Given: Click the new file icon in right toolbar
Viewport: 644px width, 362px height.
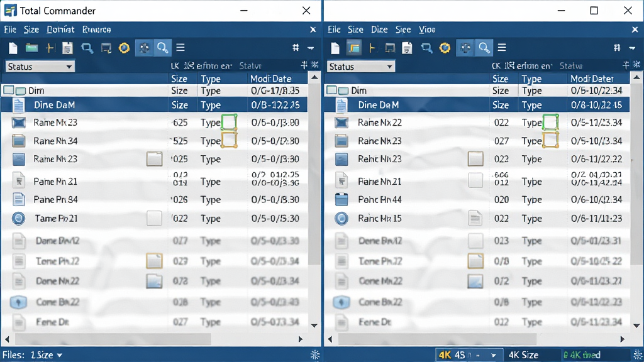Looking at the screenshot, I should click(335, 48).
